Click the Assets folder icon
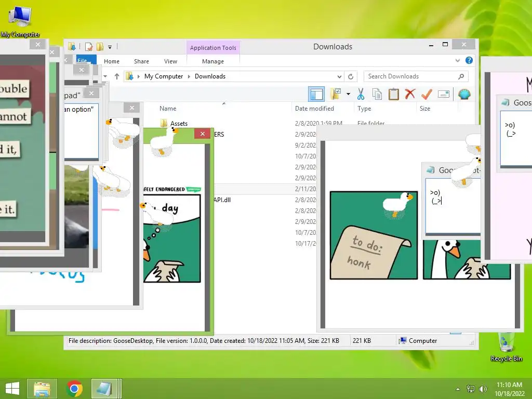532x399 pixels. (164, 123)
